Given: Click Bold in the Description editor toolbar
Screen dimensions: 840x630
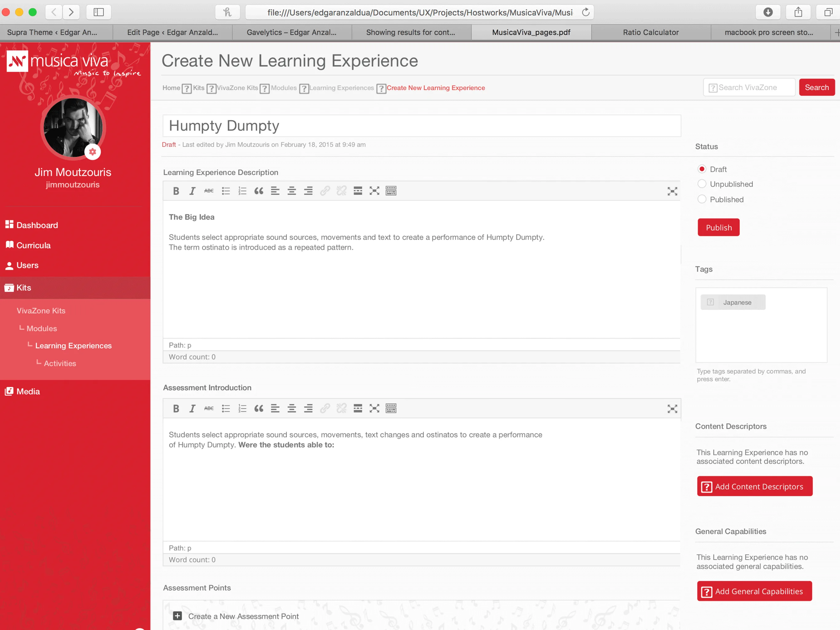Looking at the screenshot, I should 176,191.
